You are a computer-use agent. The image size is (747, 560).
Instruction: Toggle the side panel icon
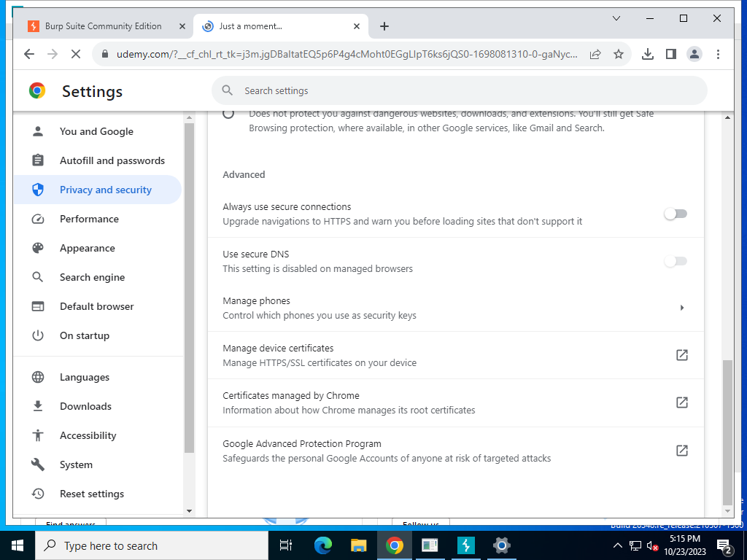pyautogui.click(x=671, y=54)
